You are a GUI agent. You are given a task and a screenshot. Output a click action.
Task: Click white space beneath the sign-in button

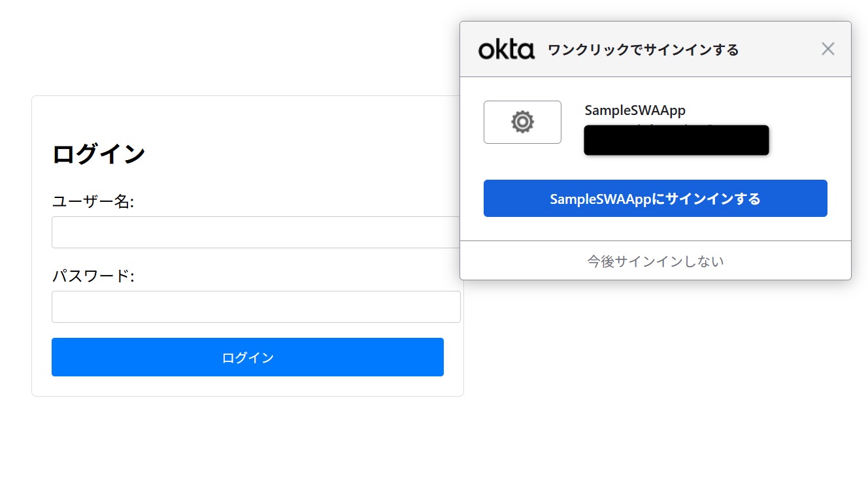655,229
